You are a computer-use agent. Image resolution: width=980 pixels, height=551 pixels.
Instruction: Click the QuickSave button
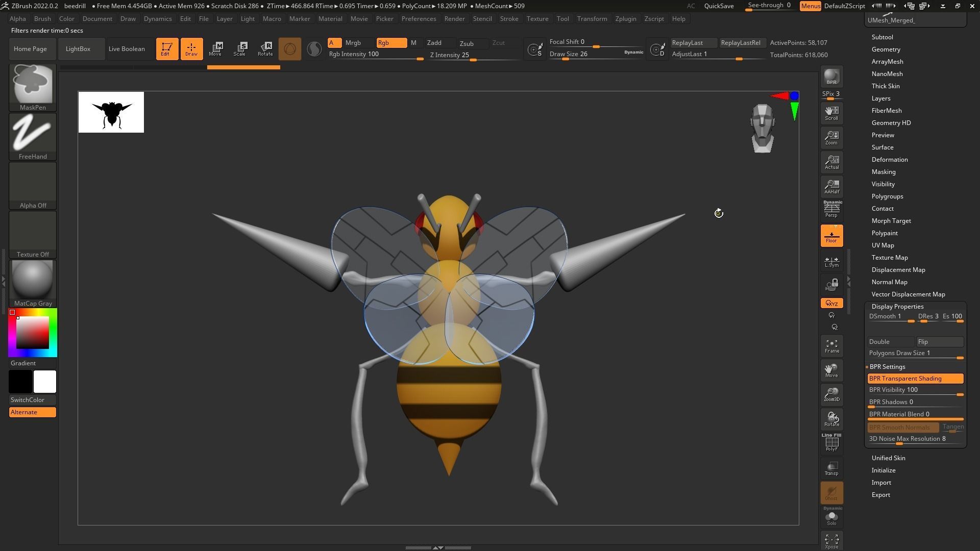coord(719,6)
